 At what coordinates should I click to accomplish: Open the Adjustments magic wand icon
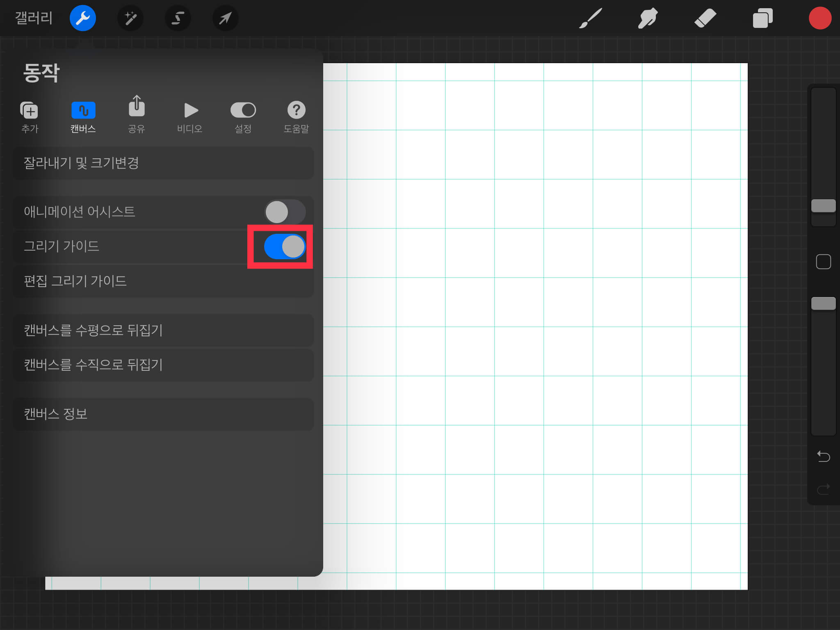coord(130,18)
